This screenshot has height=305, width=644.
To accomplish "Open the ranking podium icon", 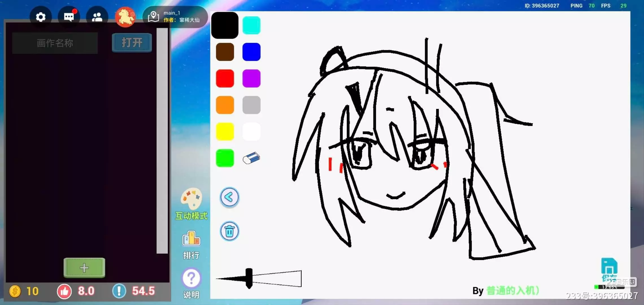I will [191, 239].
